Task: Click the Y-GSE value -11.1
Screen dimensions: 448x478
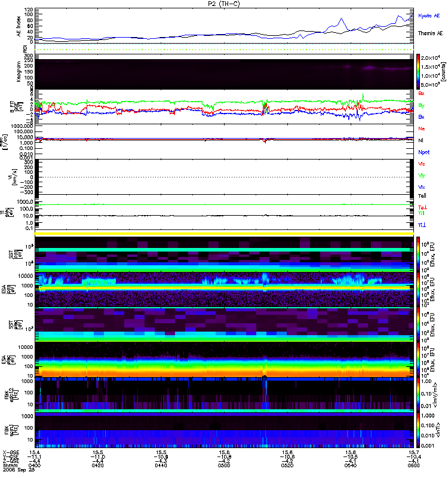Action: [x=35, y=456]
